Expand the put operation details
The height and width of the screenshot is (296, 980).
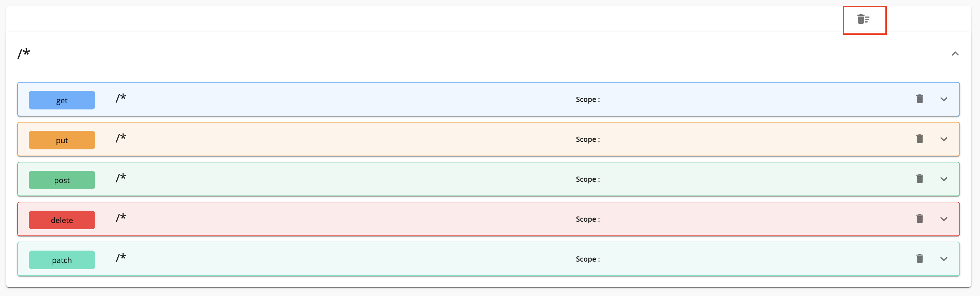pyautogui.click(x=944, y=139)
